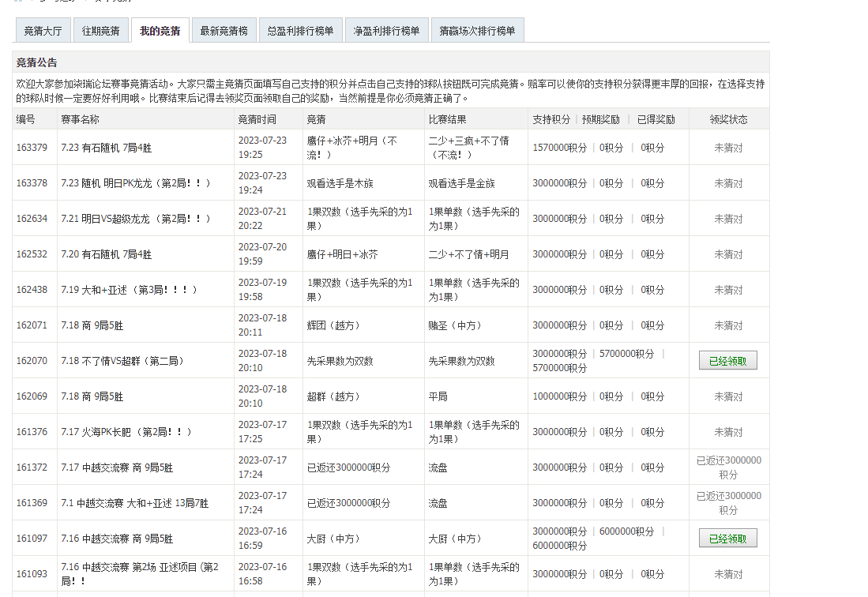This screenshot has height=597, width=868.
Task: Open event link 7.23 有石随机 7局4胜
Action: pos(106,148)
